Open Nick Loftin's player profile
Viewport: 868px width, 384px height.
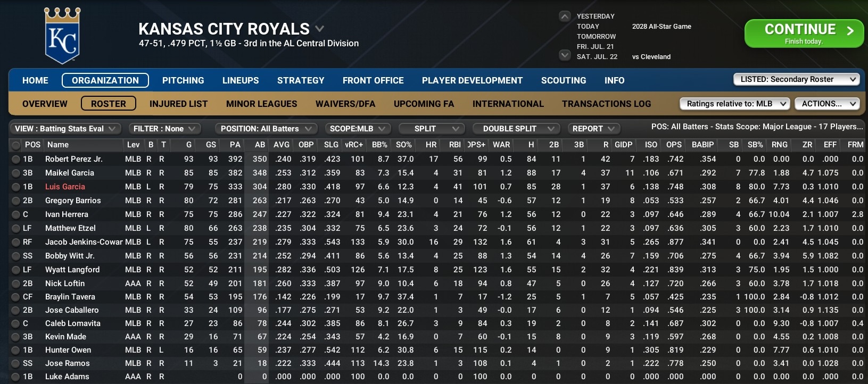tap(65, 283)
